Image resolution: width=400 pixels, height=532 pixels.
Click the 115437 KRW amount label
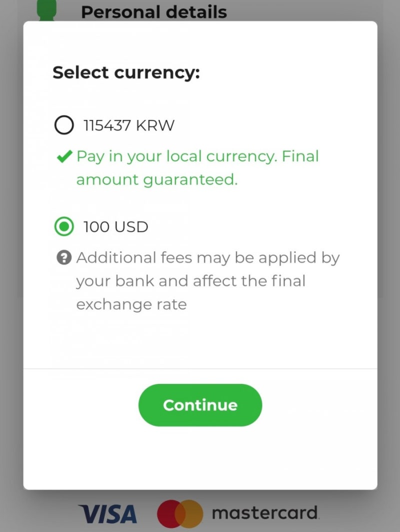(129, 125)
